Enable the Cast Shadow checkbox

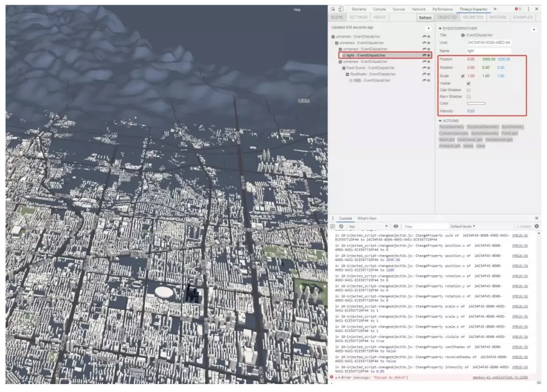click(x=469, y=90)
